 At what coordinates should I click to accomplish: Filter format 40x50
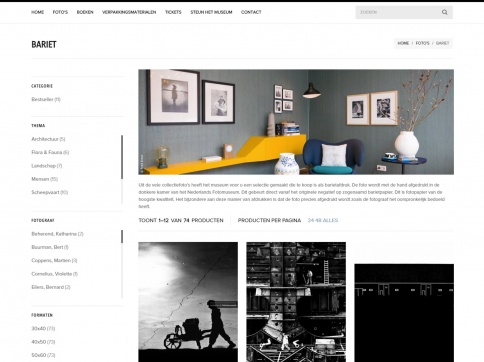pyautogui.click(x=43, y=342)
